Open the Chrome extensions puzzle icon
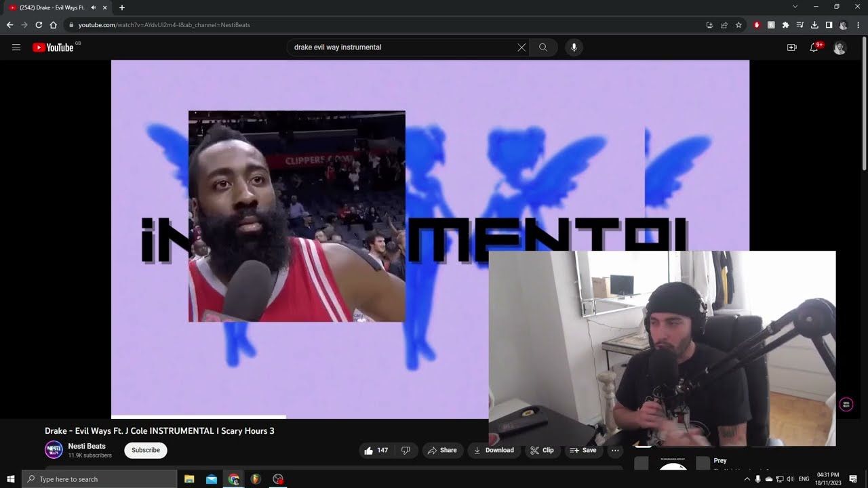 (785, 25)
